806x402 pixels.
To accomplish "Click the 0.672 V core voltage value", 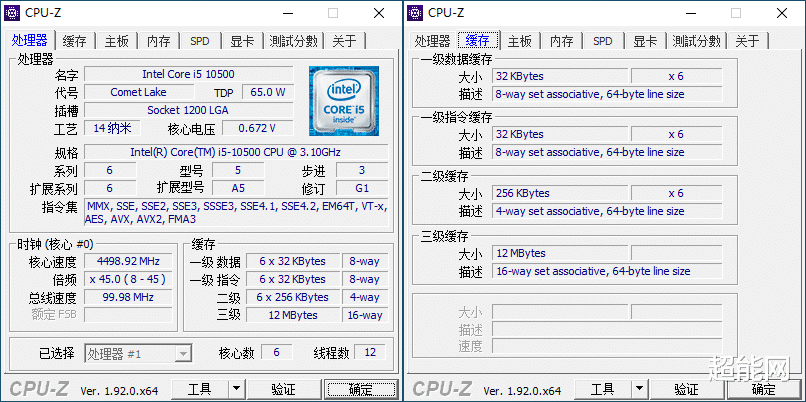I will pos(258,128).
